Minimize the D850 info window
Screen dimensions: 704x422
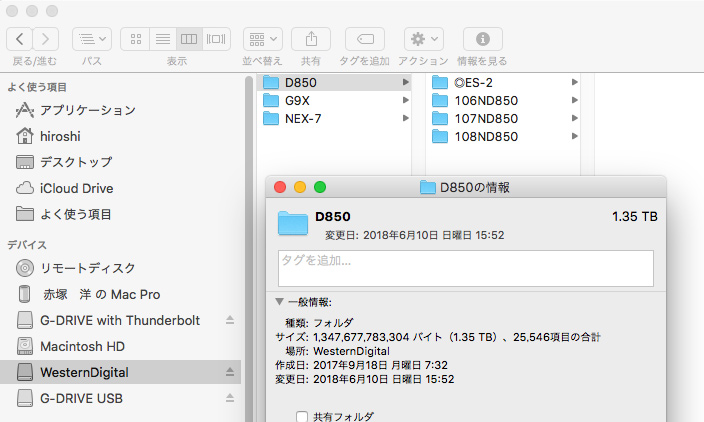[x=300, y=187]
